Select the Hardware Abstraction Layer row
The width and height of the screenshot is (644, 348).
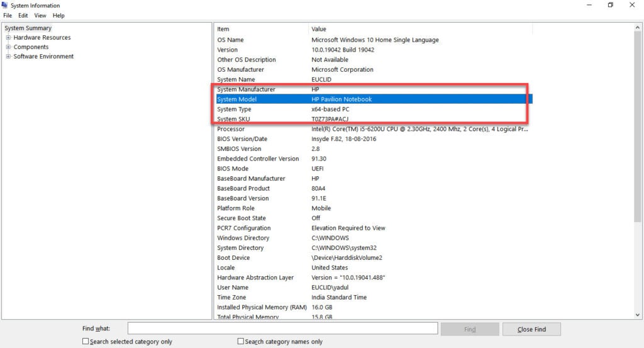tap(374, 278)
